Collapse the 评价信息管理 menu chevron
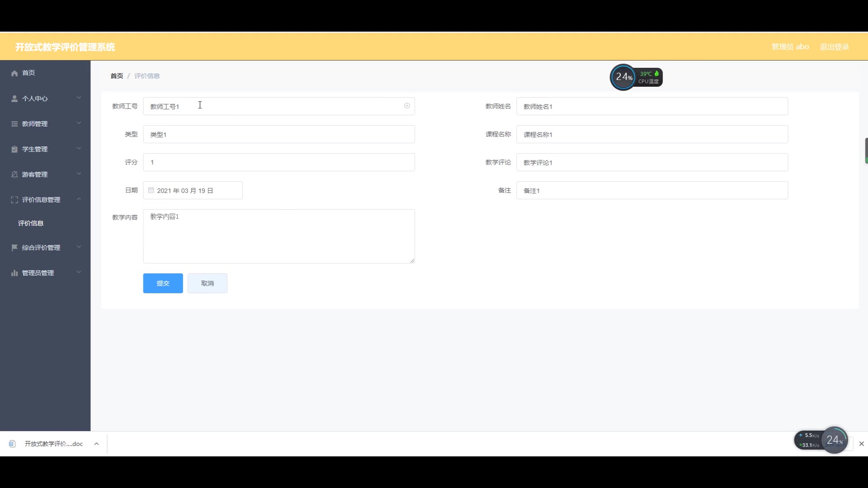Screen dimensions: 868x488 [79, 199]
